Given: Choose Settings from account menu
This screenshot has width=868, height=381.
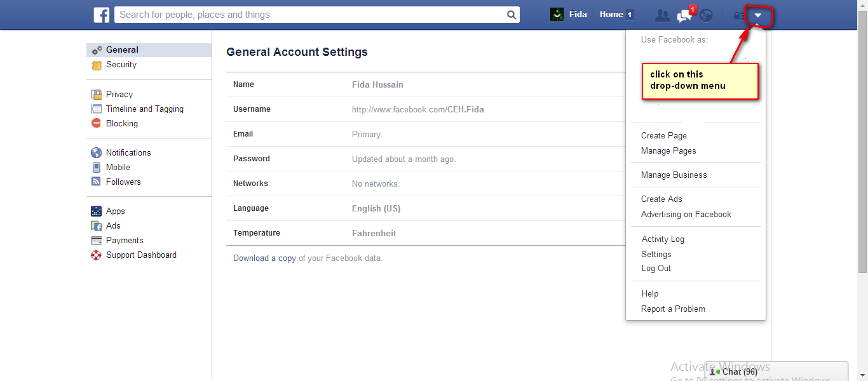Looking at the screenshot, I should click(x=656, y=254).
